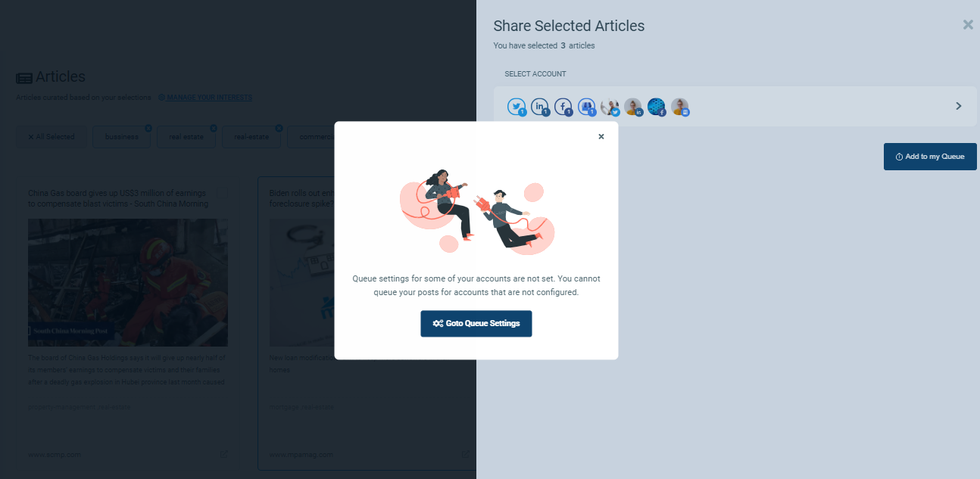Viewport: 980px width, 479px height.
Task: Close the Share Selected Articles panel
Action: 968,24
